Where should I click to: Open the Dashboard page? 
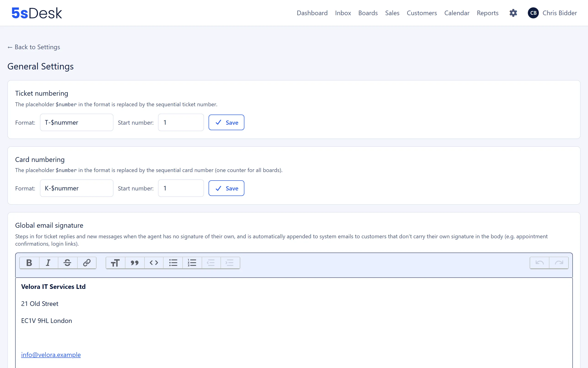(312, 13)
